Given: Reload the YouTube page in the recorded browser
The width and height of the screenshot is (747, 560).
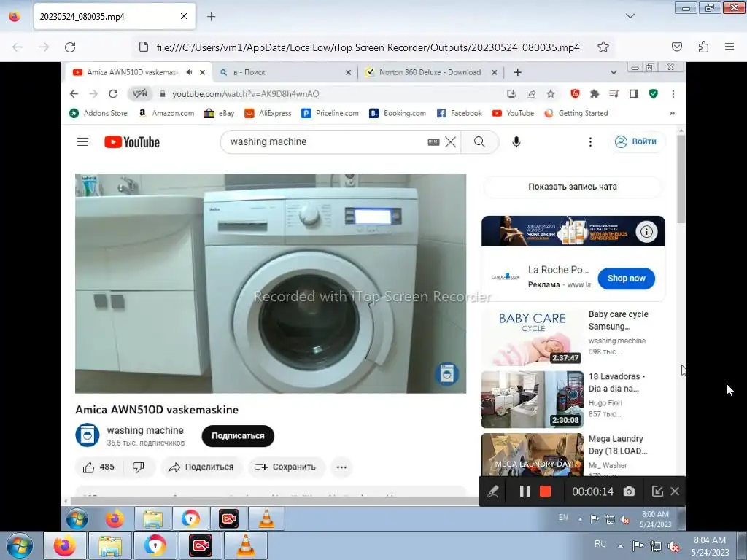Looking at the screenshot, I should pyautogui.click(x=113, y=94).
